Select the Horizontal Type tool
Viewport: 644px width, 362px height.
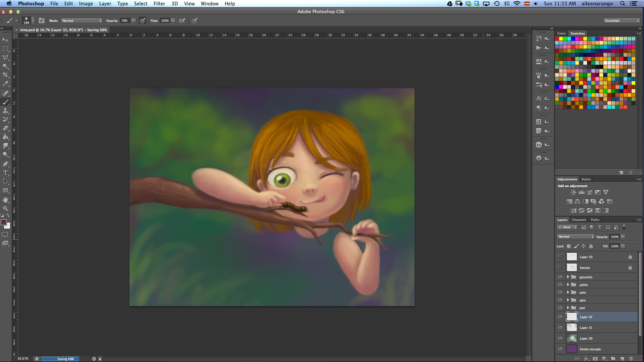coord(5,173)
